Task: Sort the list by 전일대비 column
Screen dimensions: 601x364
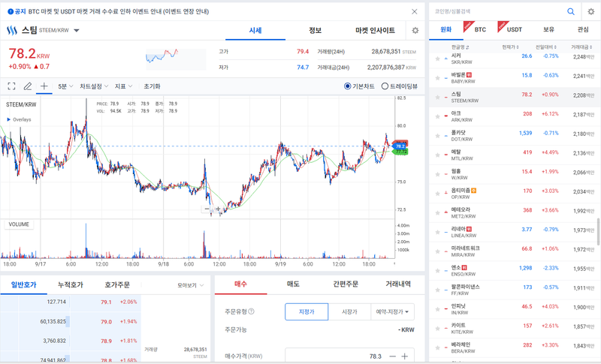Action: coord(546,47)
